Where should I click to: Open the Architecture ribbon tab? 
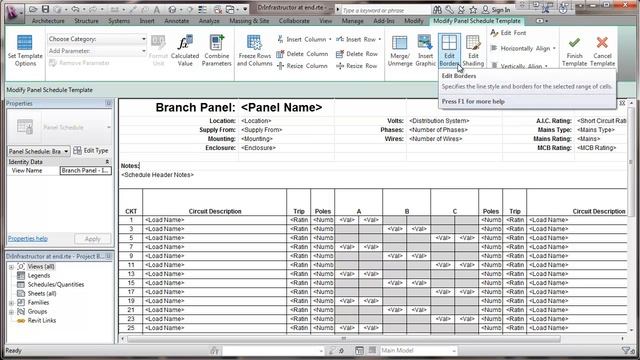coord(48,21)
